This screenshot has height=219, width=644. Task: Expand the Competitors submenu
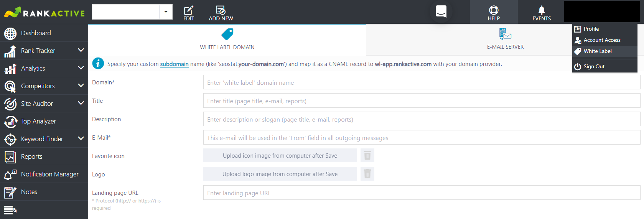81,86
